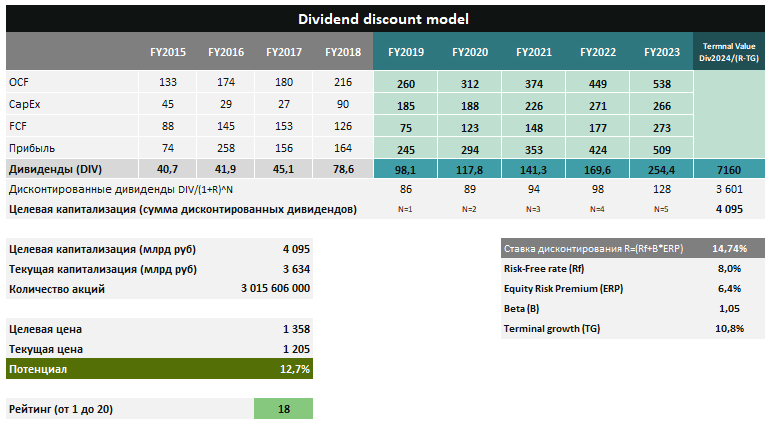Click the CapEx value for FY2018
This screenshot has width=778, height=429.
(x=343, y=104)
